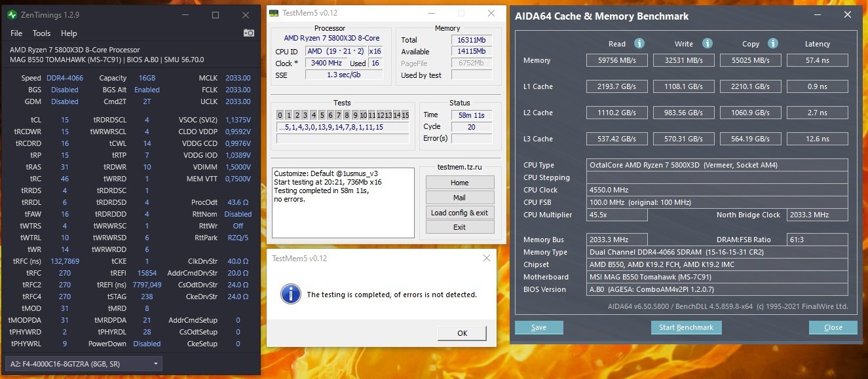Click the Memory Read value 59756 MB/s
This screenshot has width=868, height=379.
click(617, 60)
